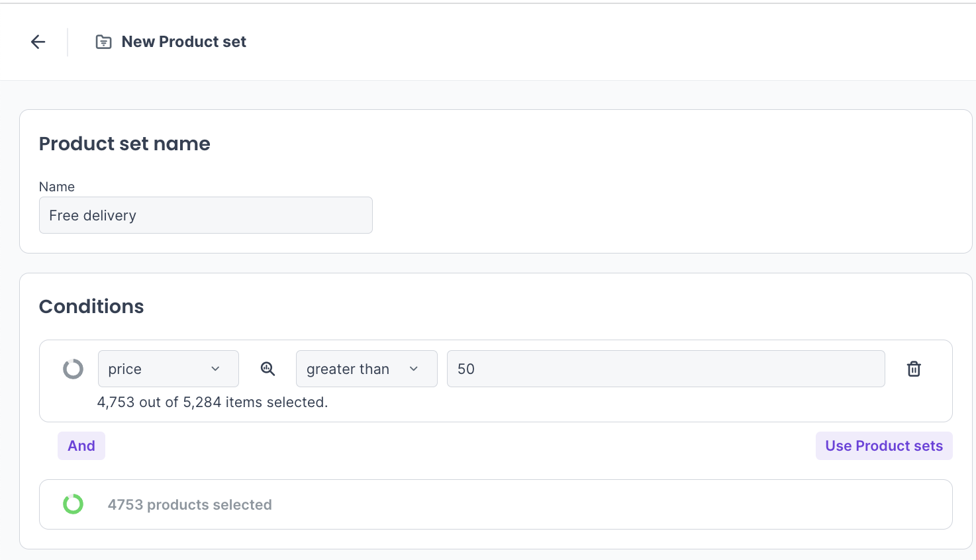The image size is (976, 560).
Task: Click the grey ring beside price condition
Action: point(73,369)
